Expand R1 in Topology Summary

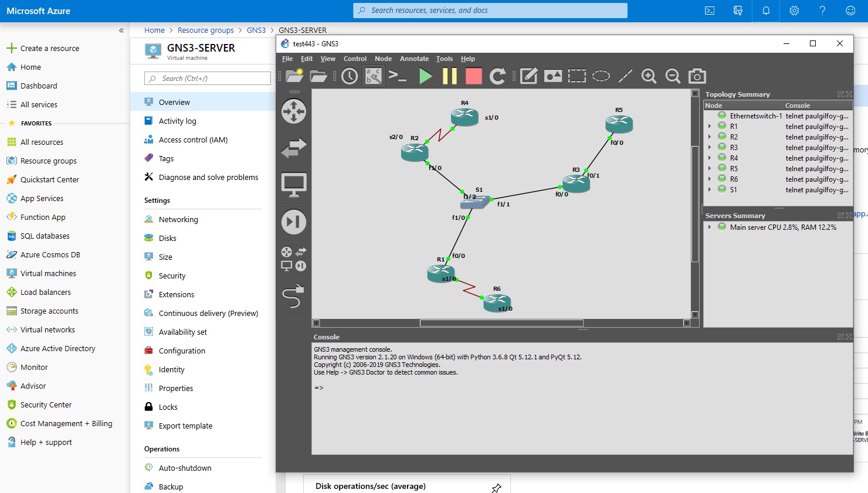(710, 126)
